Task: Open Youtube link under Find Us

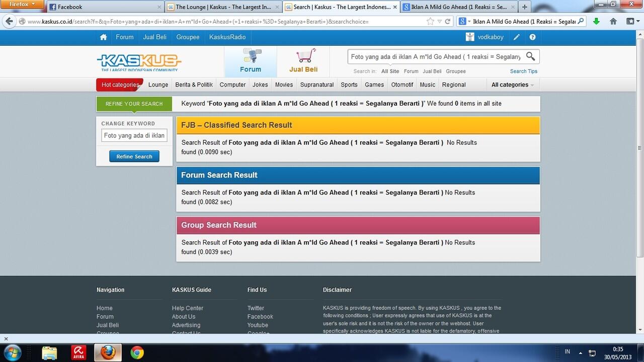Action: click(x=258, y=325)
